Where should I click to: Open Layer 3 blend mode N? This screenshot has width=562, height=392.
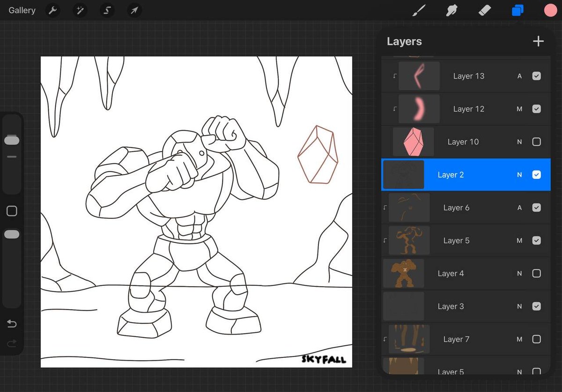pyautogui.click(x=519, y=306)
